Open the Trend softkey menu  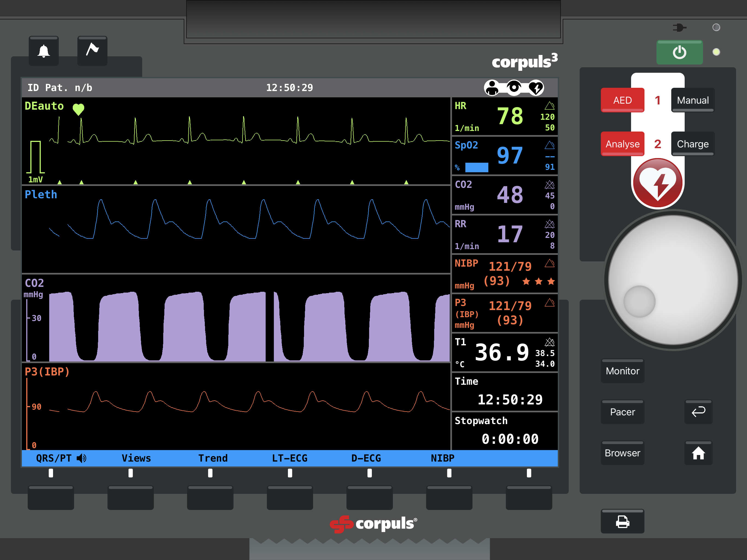coord(213,458)
